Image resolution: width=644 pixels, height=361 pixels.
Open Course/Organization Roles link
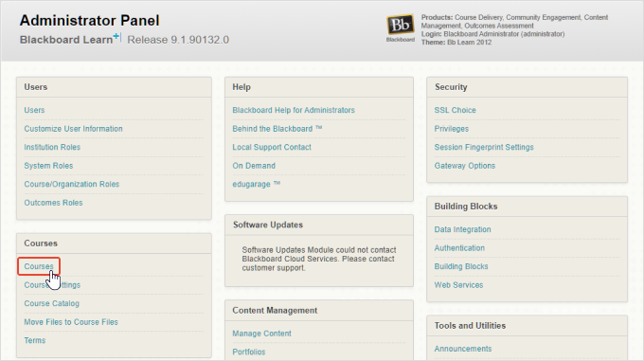click(x=71, y=184)
